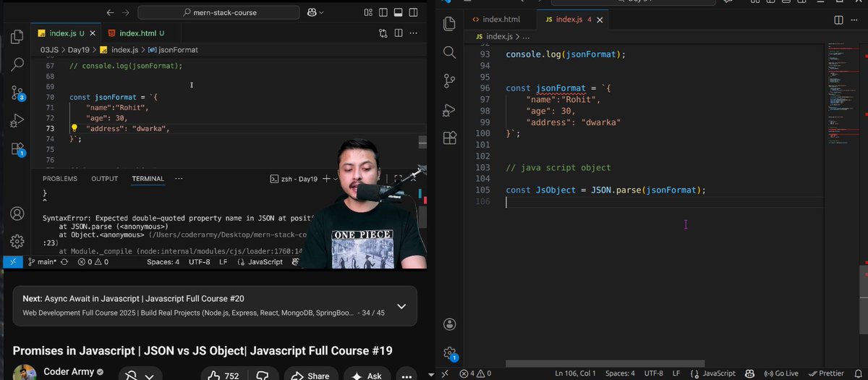Open Extensions in the right VS Code window
868x380 pixels.
(449, 138)
